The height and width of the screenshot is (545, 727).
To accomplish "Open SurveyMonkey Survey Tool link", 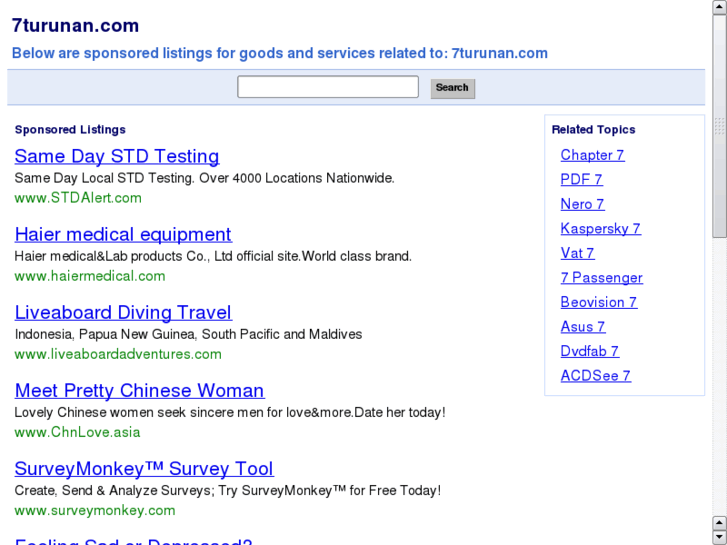I will (x=144, y=468).
